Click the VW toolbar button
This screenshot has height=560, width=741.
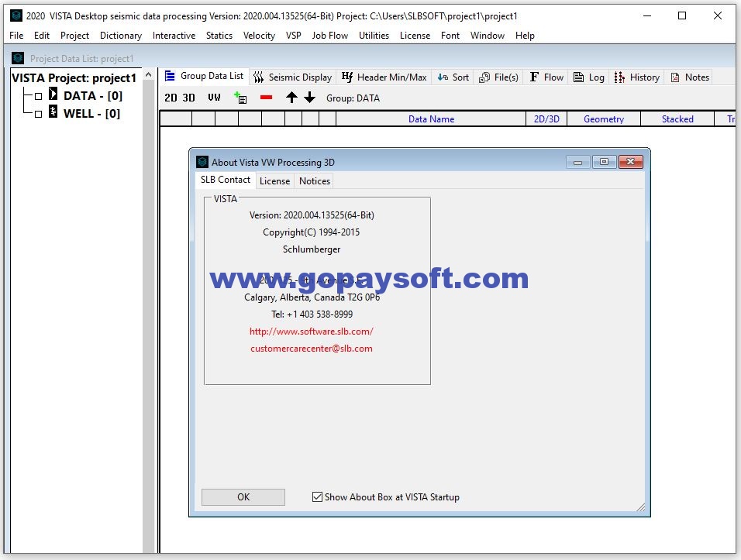click(x=214, y=98)
